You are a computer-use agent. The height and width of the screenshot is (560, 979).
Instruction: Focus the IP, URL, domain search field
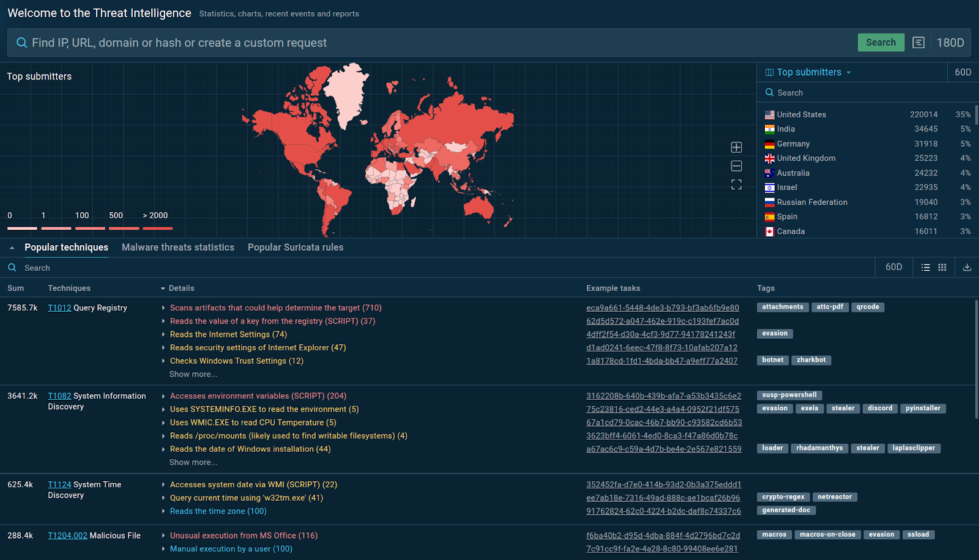[428, 43]
